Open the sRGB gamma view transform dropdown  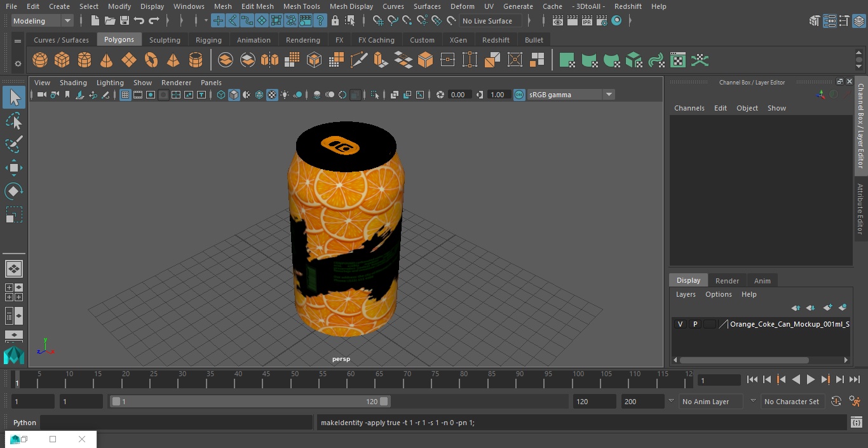[x=571, y=95]
